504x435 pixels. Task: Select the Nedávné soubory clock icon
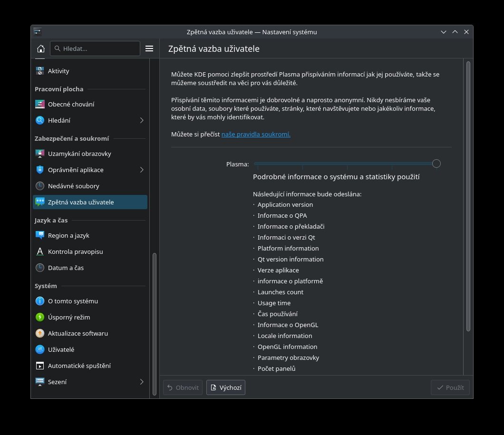tap(40, 186)
